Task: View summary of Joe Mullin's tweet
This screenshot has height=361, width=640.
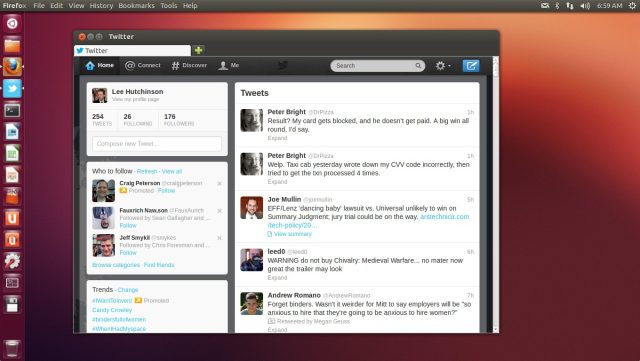Action: (x=289, y=234)
